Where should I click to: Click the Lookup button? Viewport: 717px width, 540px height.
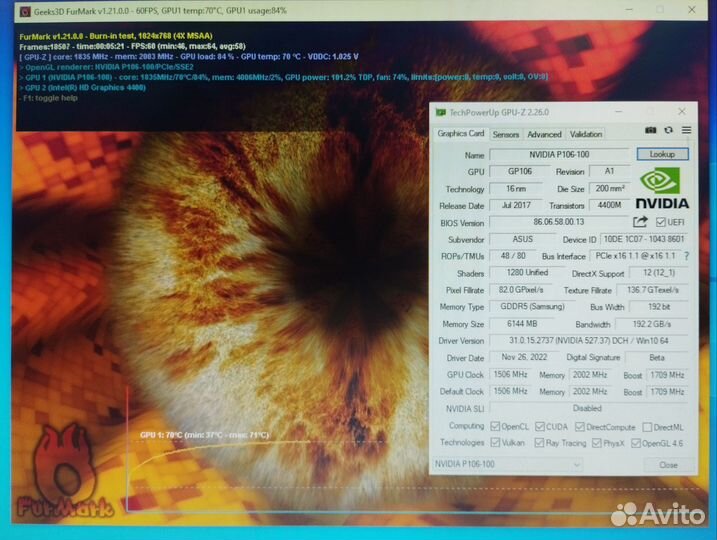point(662,154)
